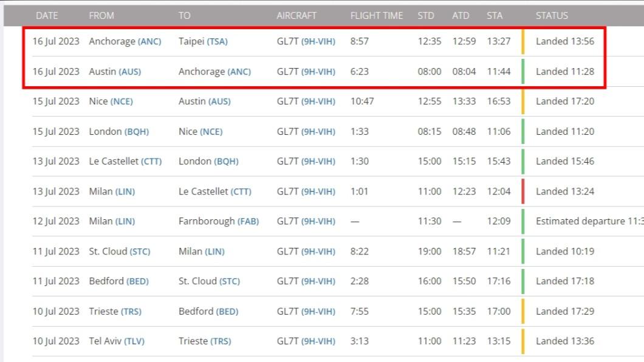Screen dimensions: 644x362
Task: Select the 'Landed 15:46' status text
Action: coord(565,161)
